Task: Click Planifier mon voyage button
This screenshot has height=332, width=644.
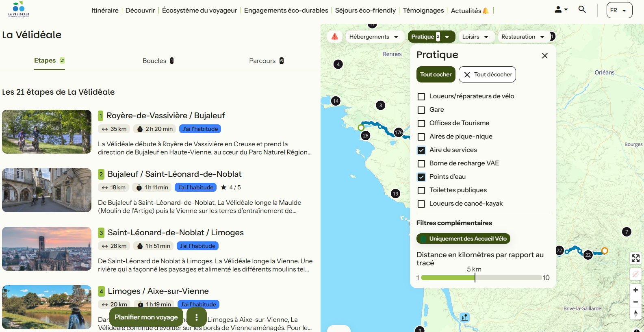Action: coord(146,317)
